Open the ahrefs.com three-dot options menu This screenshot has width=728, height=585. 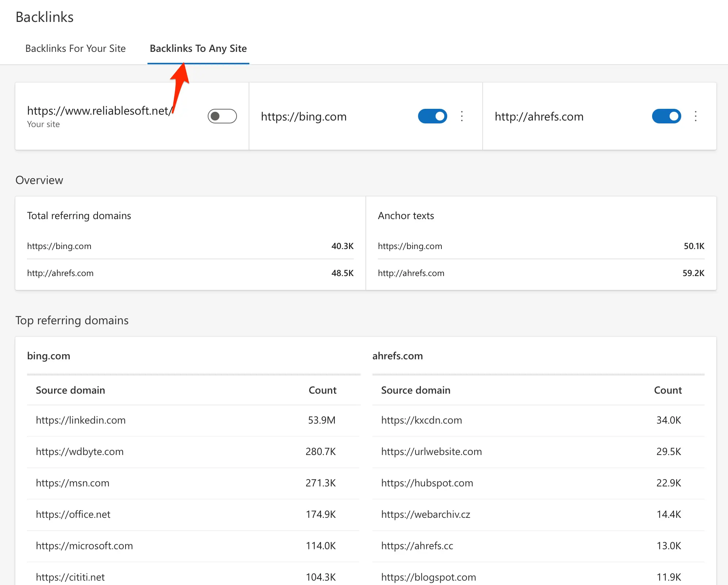pyautogui.click(x=696, y=116)
